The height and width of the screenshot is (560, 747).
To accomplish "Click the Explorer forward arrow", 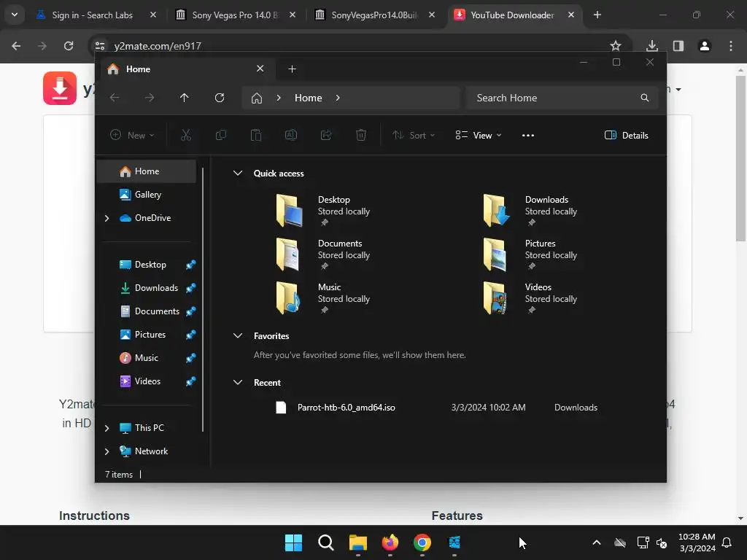I will tap(149, 98).
